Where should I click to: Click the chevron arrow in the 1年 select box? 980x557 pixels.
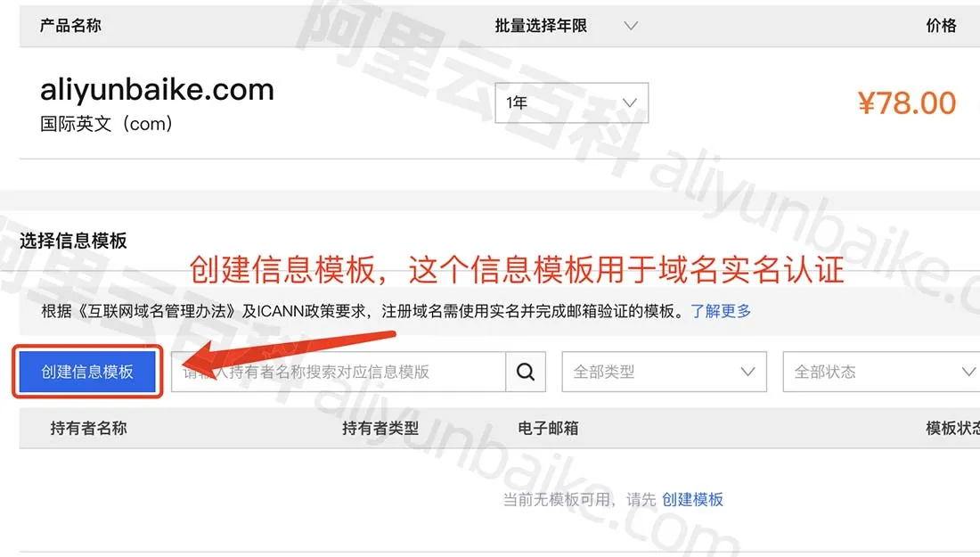[630, 102]
